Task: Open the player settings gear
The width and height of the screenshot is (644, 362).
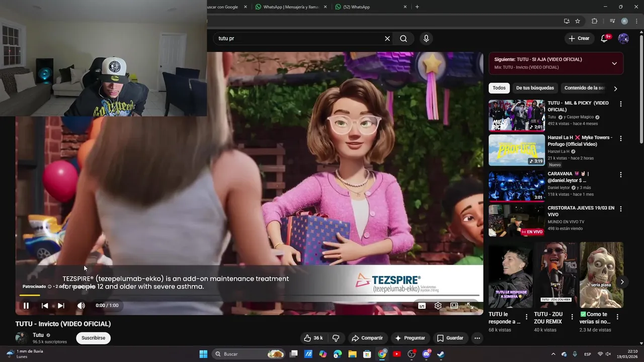Action: pyautogui.click(x=438, y=306)
